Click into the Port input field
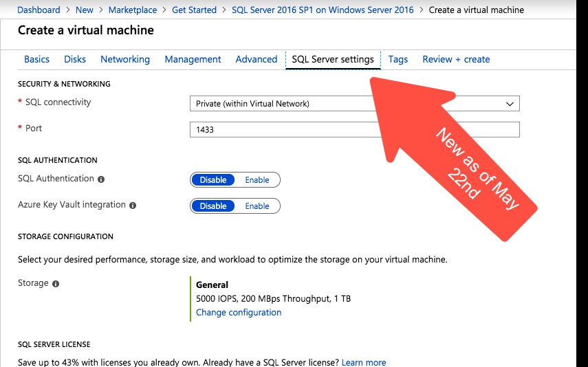The image size is (588, 367). 354,129
